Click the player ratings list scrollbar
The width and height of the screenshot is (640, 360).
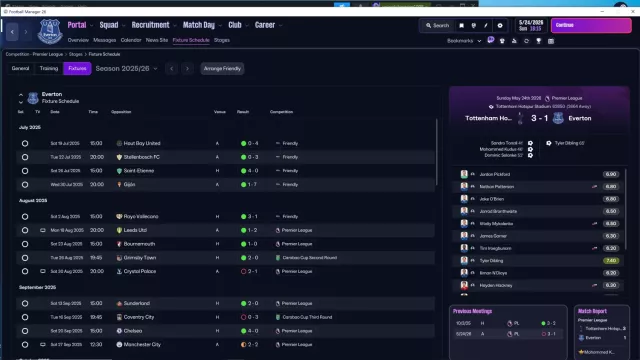tap(625, 210)
